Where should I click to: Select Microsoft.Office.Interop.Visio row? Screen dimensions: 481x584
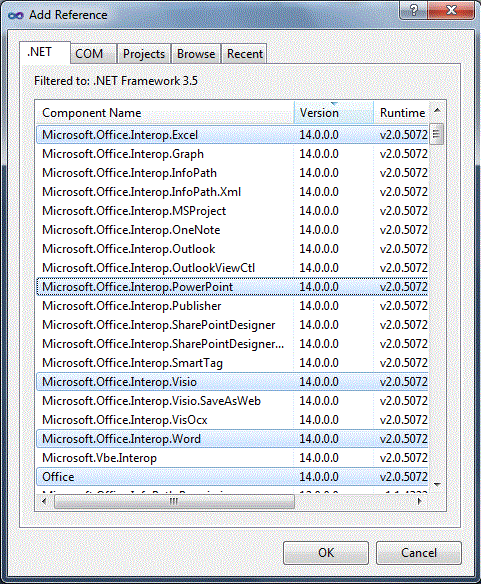pos(232,382)
